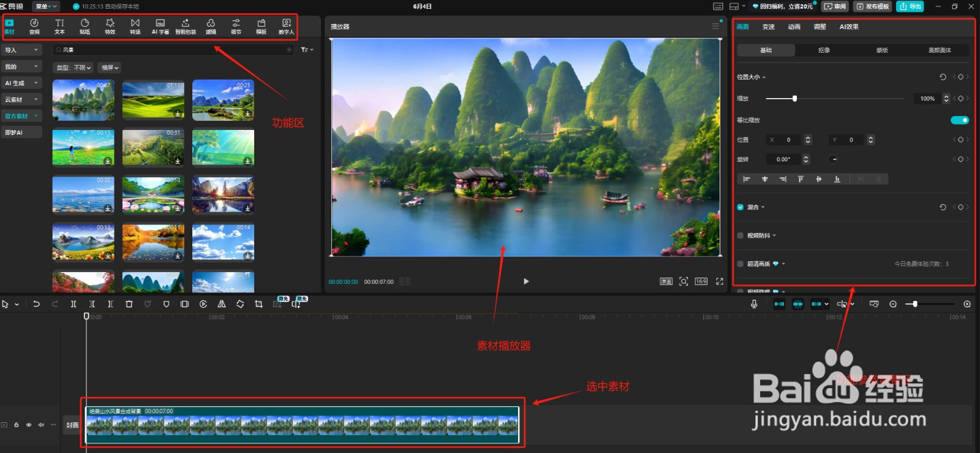Click the search field containing 风景
Image resolution: width=980 pixels, height=453 pixels.
[174, 50]
